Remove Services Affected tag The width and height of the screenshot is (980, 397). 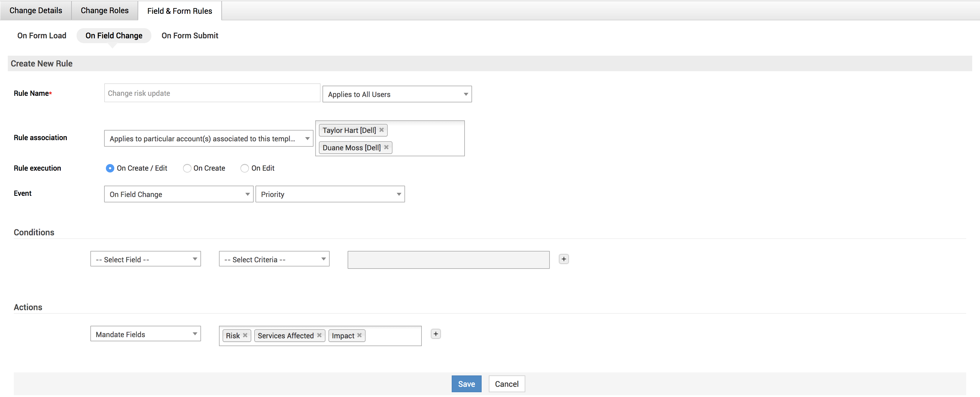coord(319,335)
